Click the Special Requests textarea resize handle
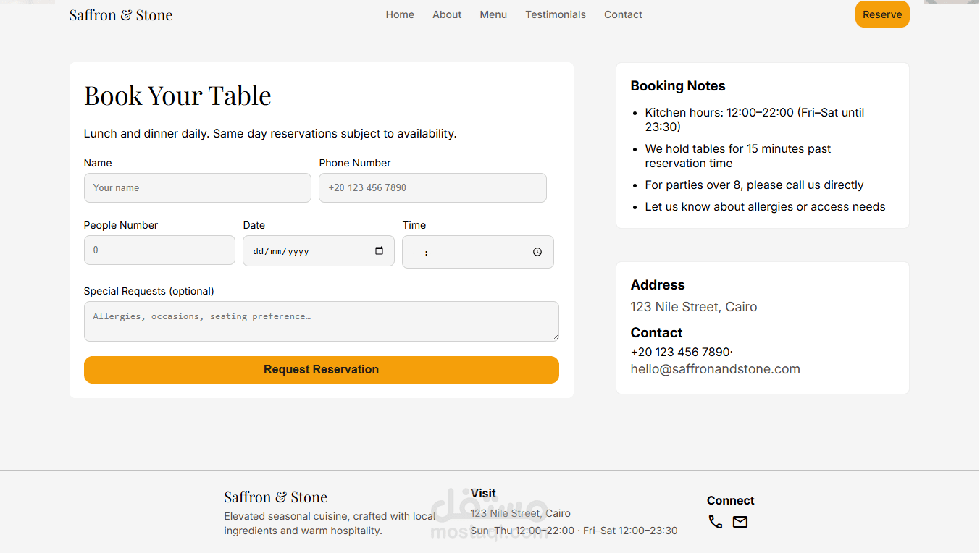Image resolution: width=980 pixels, height=553 pixels. 555,337
